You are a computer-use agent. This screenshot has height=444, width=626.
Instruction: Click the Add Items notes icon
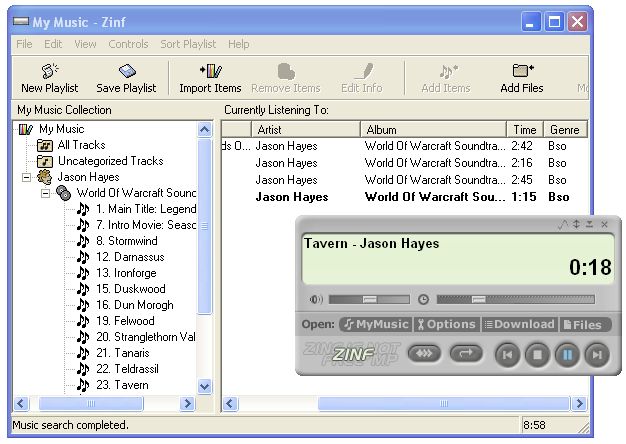[448, 71]
